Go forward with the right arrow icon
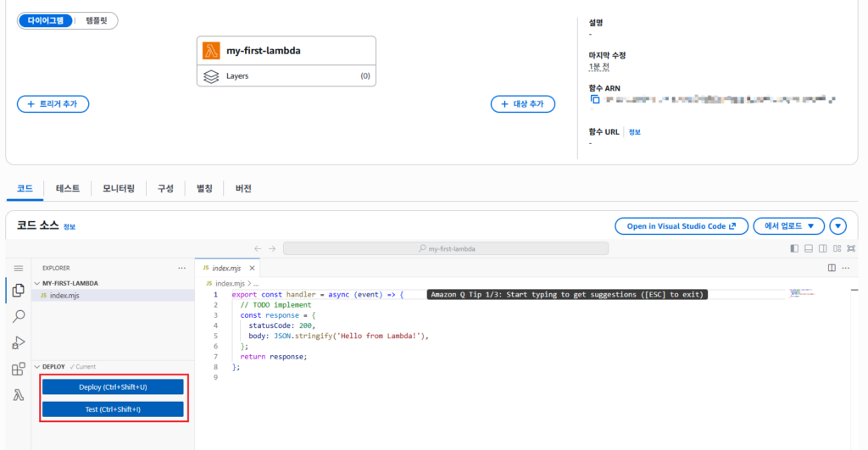 tap(272, 248)
